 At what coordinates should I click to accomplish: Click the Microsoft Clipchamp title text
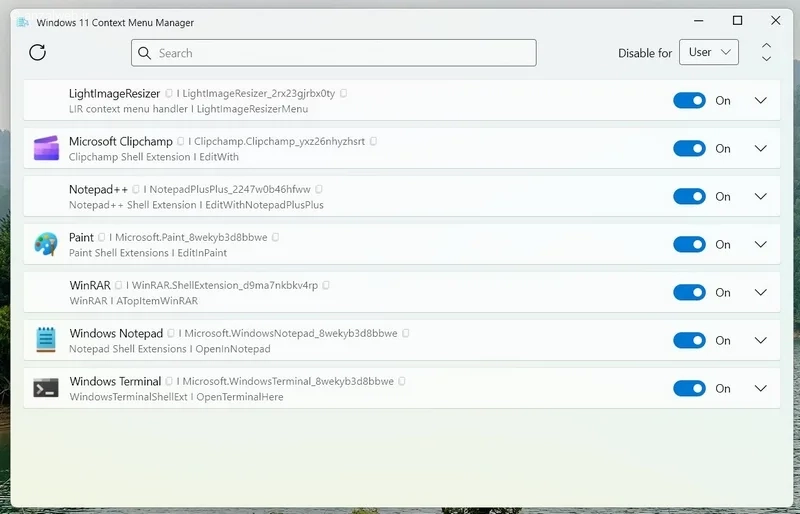pyautogui.click(x=120, y=141)
